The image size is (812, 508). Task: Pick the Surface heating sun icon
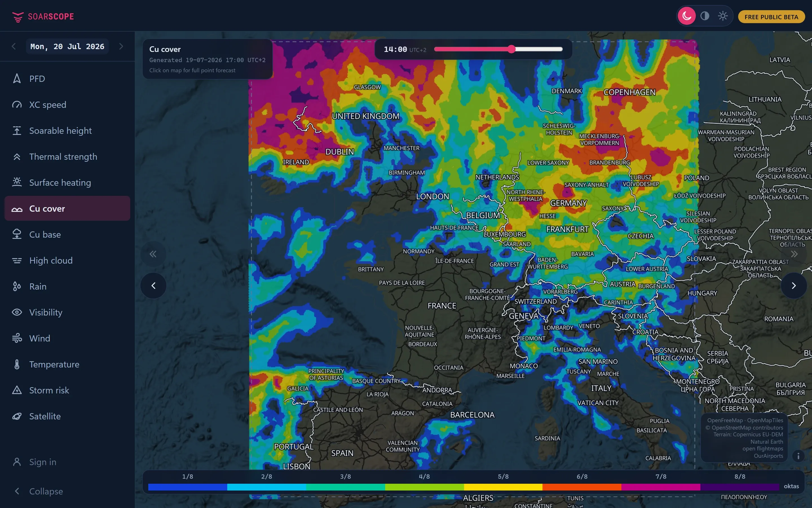point(17,182)
